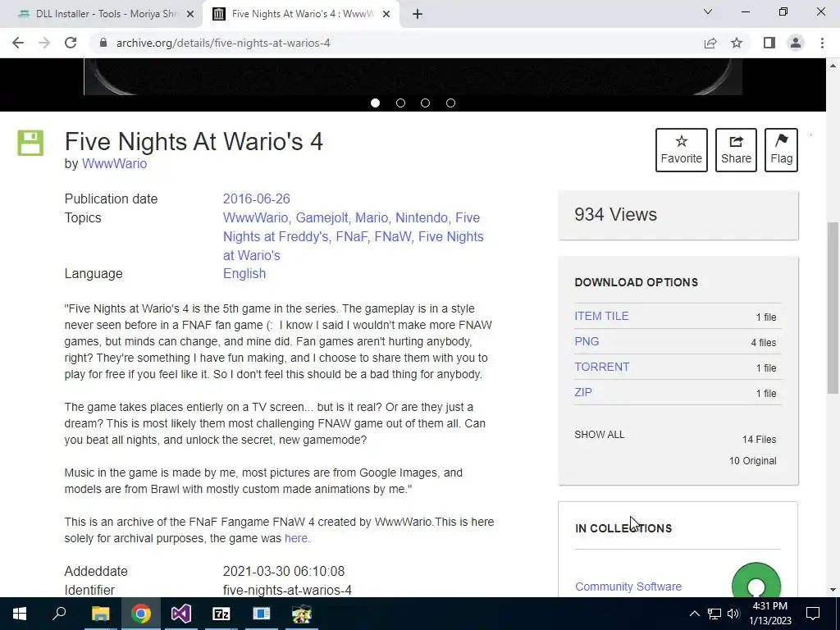Click the page vertical scrollbar thumb

tap(833, 308)
